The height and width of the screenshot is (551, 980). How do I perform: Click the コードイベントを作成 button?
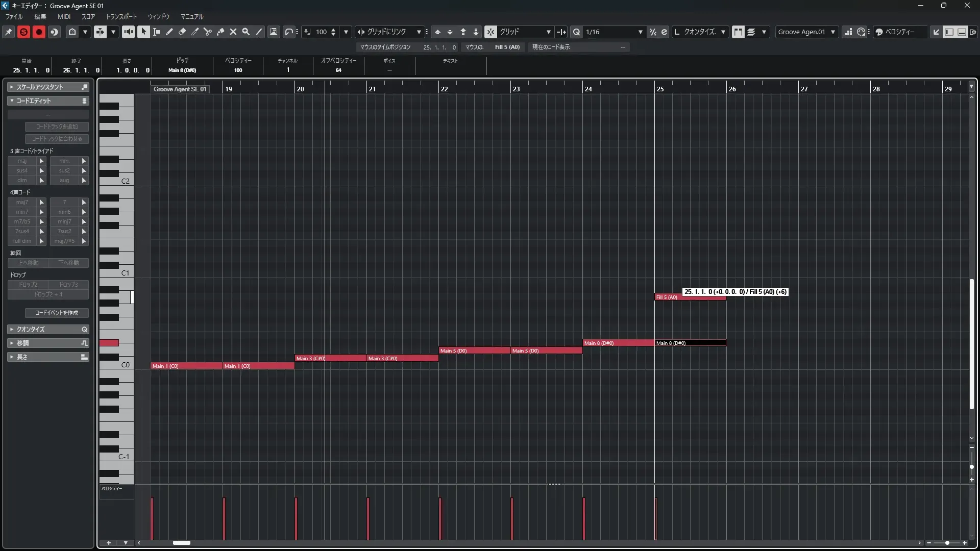pyautogui.click(x=57, y=313)
